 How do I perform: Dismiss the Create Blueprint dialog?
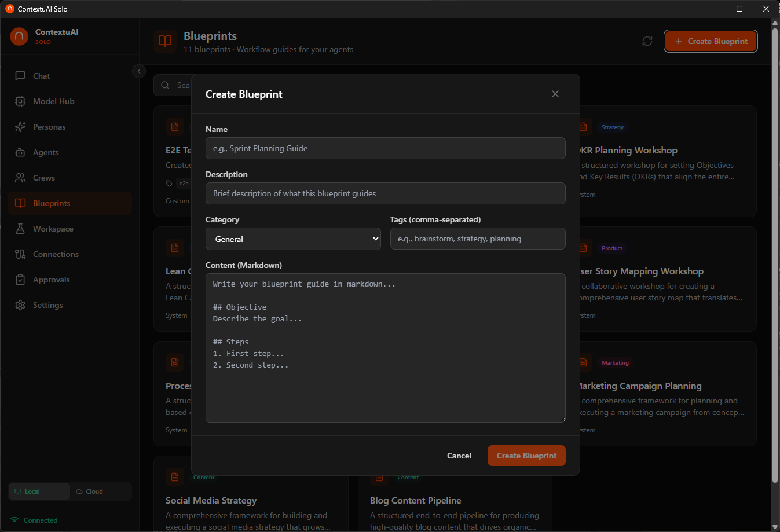click(x=555, y=93)
